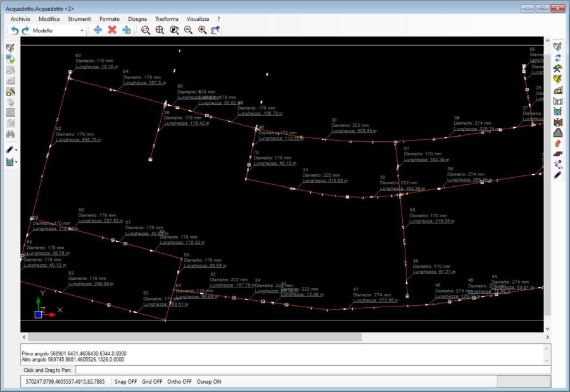570x392 pixels.
Task: Click the red X delete icon
Action: pos(112,30)
